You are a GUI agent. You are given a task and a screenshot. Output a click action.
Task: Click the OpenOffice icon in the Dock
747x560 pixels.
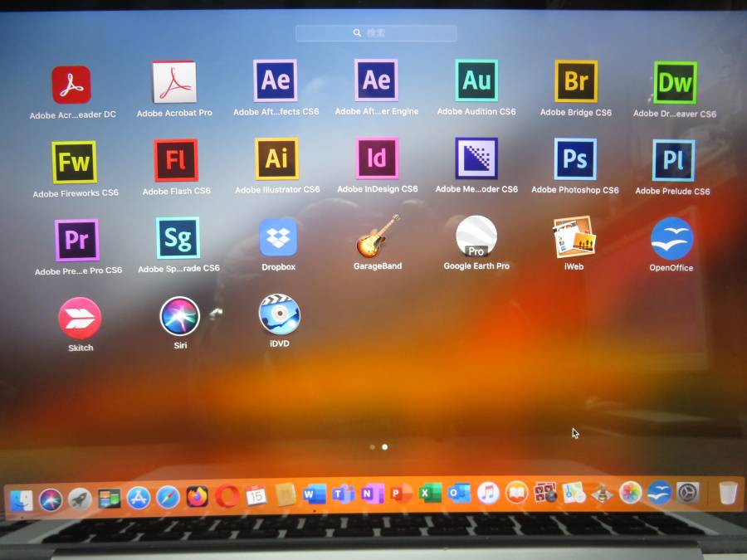659,492
